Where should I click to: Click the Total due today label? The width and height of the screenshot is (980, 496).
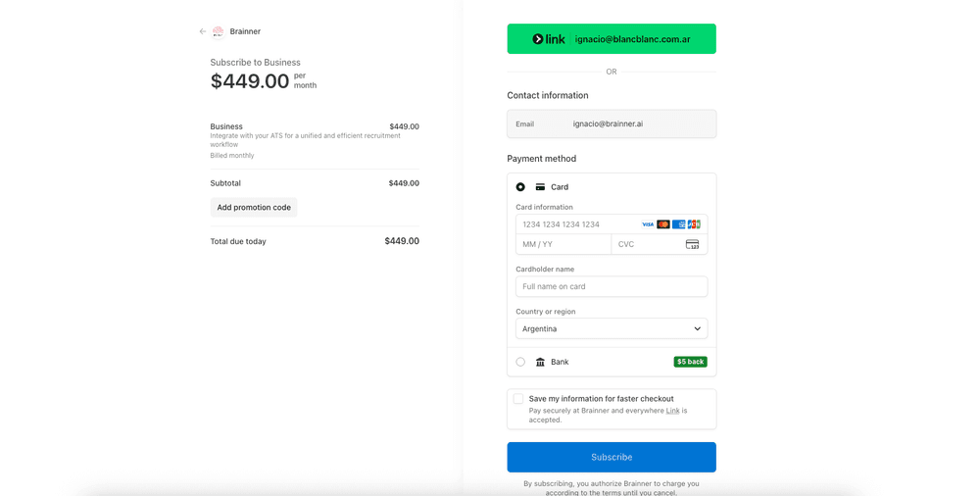[x=238, y=241]
